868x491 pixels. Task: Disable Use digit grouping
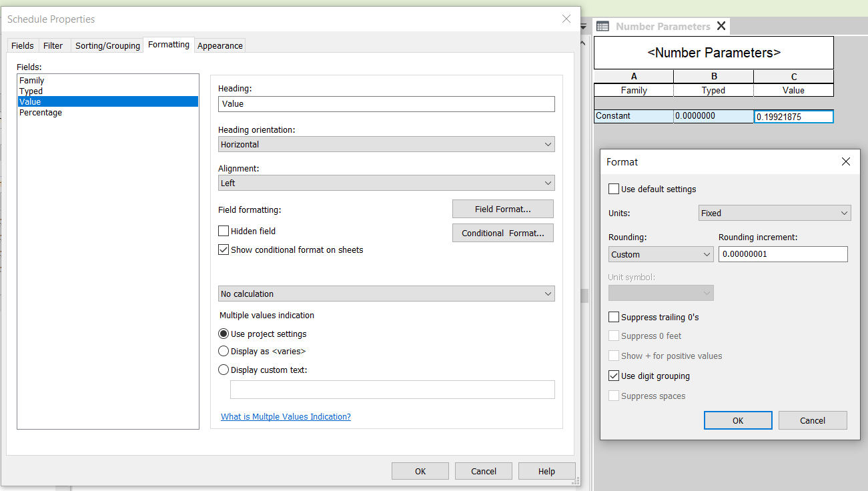[x=613, y=375]
